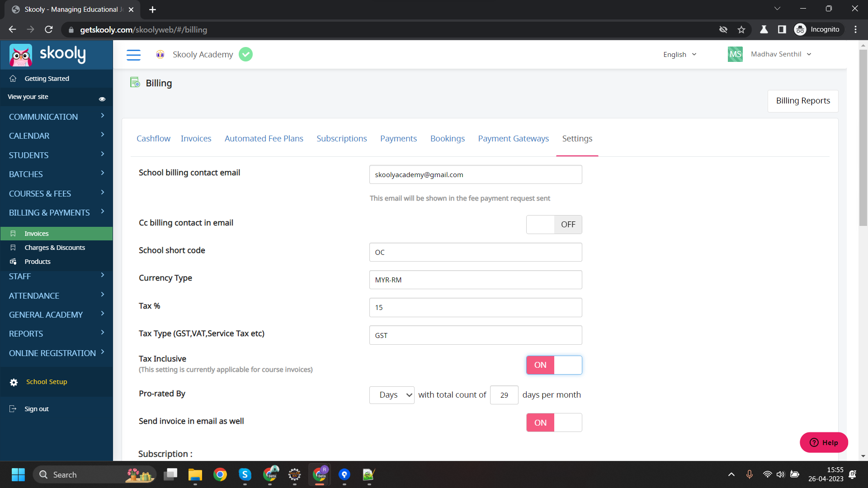Click the School Setup gear icon
The height and width of the screenshot is (488, 868).
14,382
